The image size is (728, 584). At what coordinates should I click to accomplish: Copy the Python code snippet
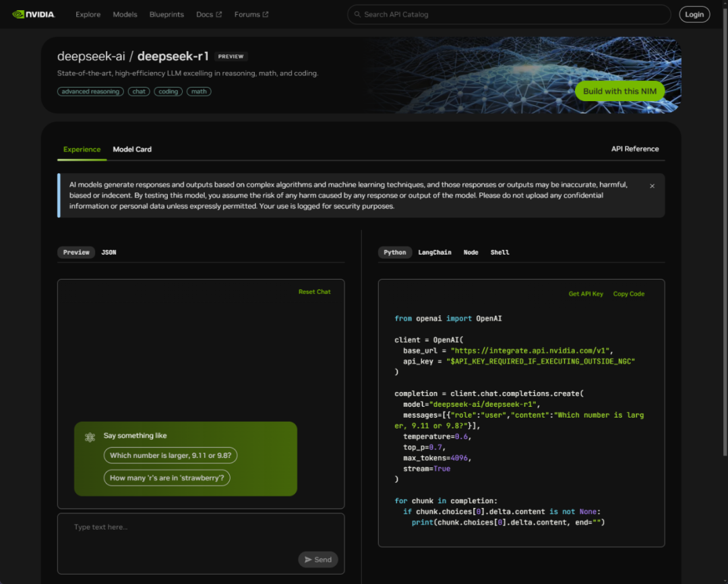(628, 294)
